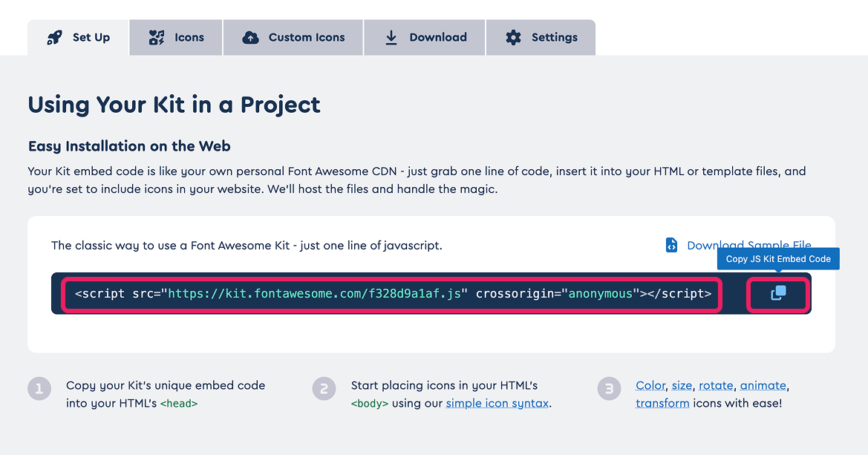Click the green <body> tag text
This screenshot has height=455, width=868.
[x=370, y=404]
